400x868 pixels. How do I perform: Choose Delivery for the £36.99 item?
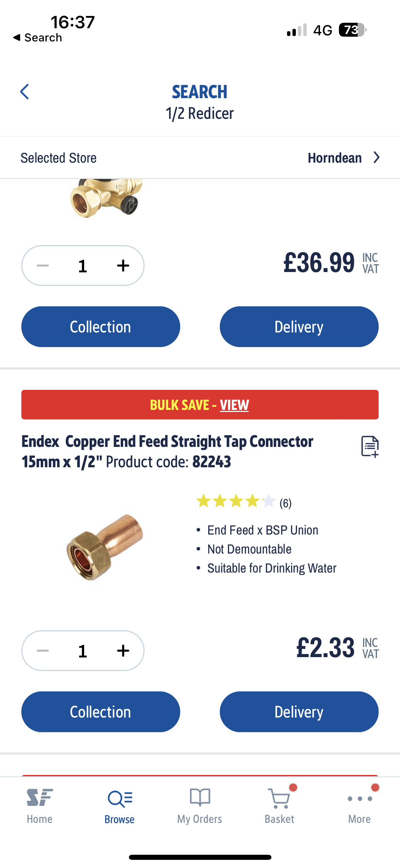point(299,327)
